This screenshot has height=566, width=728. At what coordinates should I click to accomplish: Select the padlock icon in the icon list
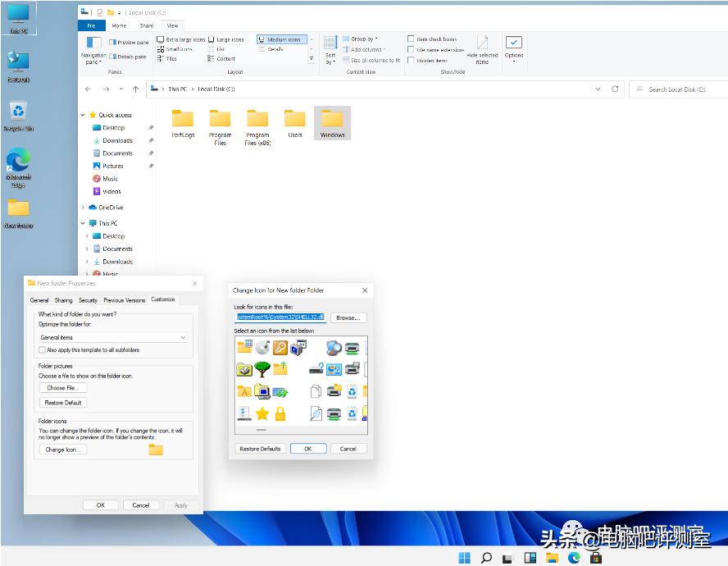pyautogui.click(x=280, y=413)
